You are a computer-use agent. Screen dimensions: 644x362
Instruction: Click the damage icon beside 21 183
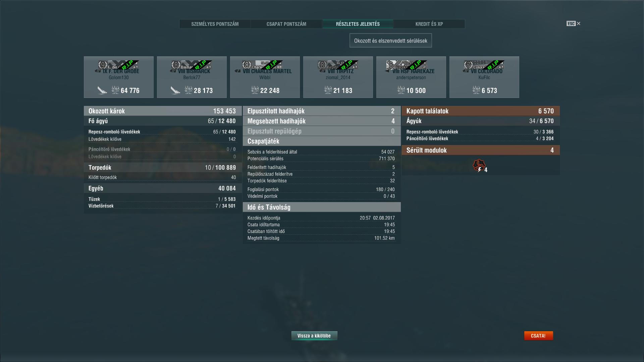(328, 90)
